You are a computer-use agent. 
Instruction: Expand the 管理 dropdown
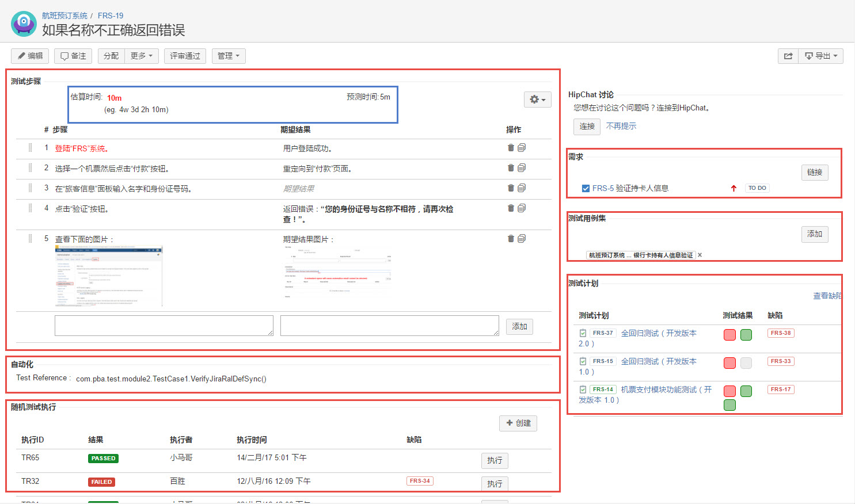click(x=229, y=56)
